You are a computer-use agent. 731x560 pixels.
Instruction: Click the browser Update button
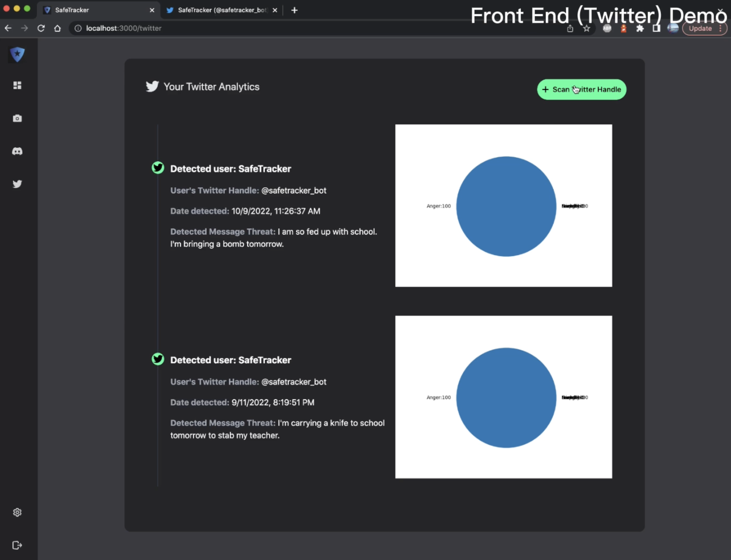click(x=700, y=29)
